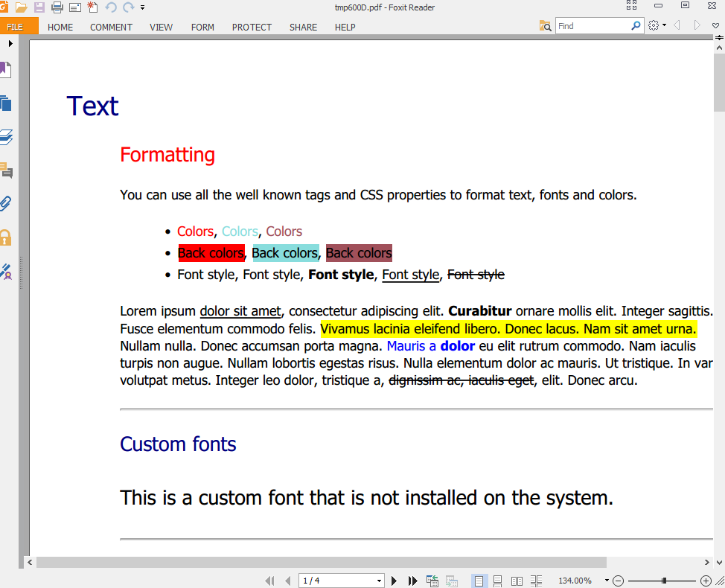Click the Open folder icon
Viewport: 725px width, 588px height.
pos(22,7)
